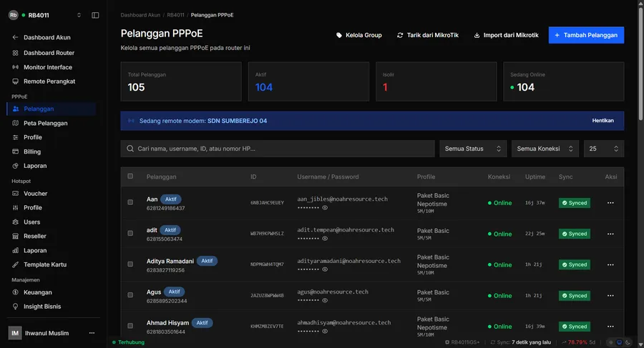
Task: Click the Template Kartu brush icon
Action: (x=16, y=264)
